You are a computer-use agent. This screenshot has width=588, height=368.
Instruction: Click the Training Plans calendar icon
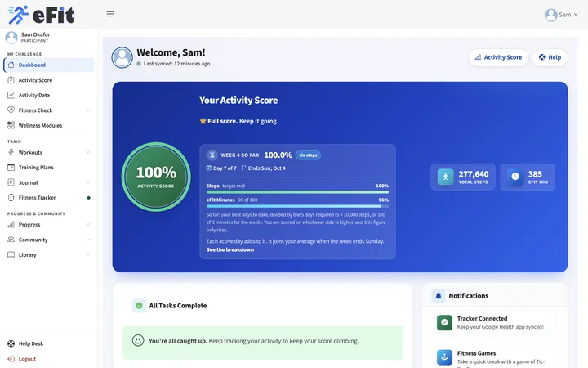click(11, 167)
